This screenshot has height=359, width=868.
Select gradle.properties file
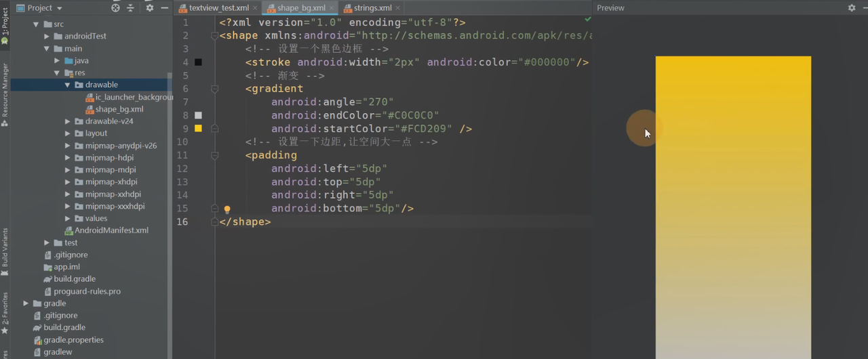pos(73,340)
